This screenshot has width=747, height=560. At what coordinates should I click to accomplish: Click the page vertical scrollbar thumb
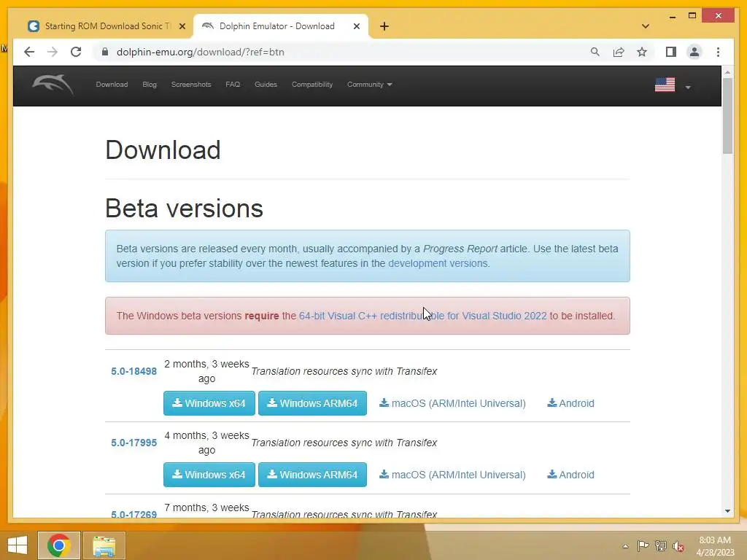point(727,116)
